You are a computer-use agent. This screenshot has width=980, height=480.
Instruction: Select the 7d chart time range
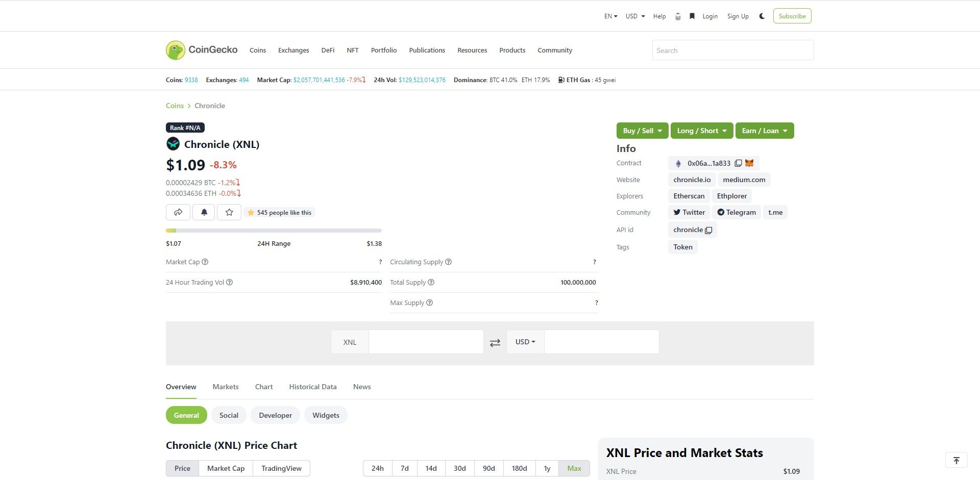pos(405,468)
